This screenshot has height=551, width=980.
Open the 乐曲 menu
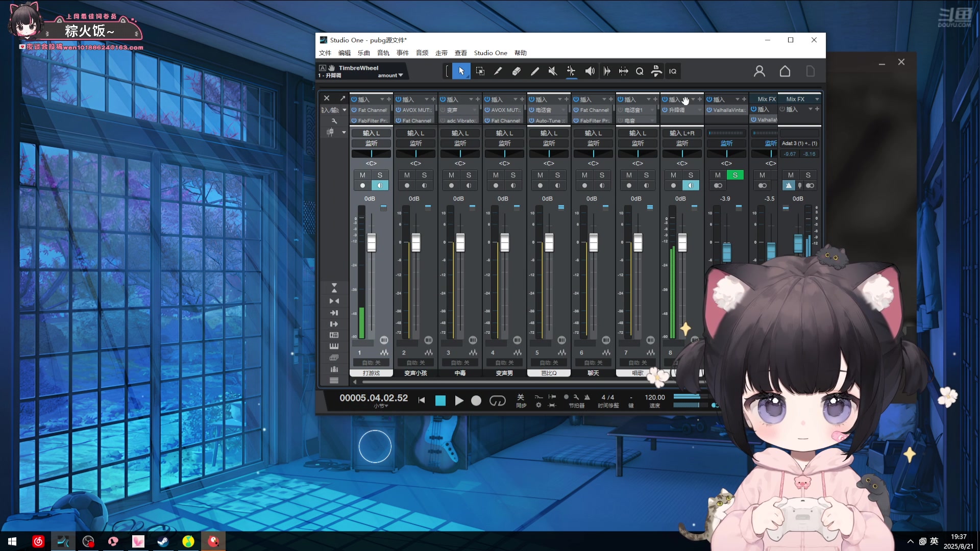[x=364, y=53]
